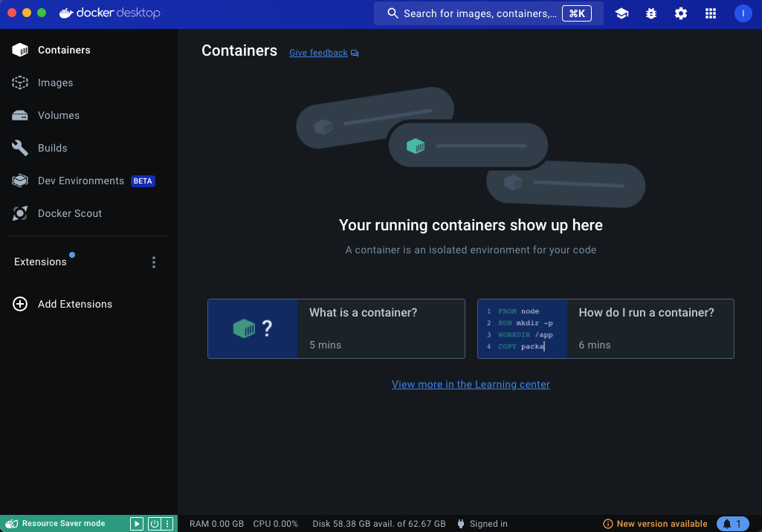
Task: Click the macOS green zoom window button
Action: [x=42, y=13]
